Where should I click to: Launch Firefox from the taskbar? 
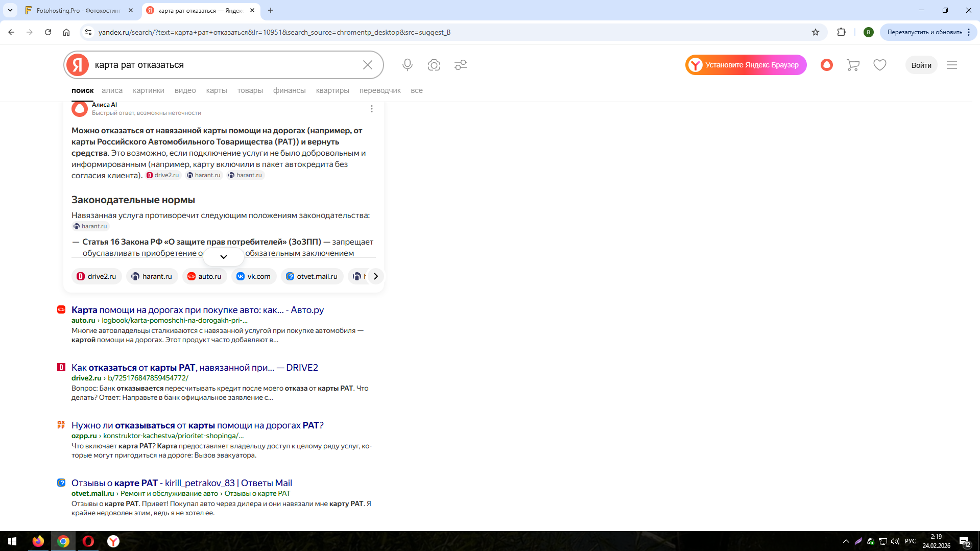pyautogui.click(x=38, y=541)
